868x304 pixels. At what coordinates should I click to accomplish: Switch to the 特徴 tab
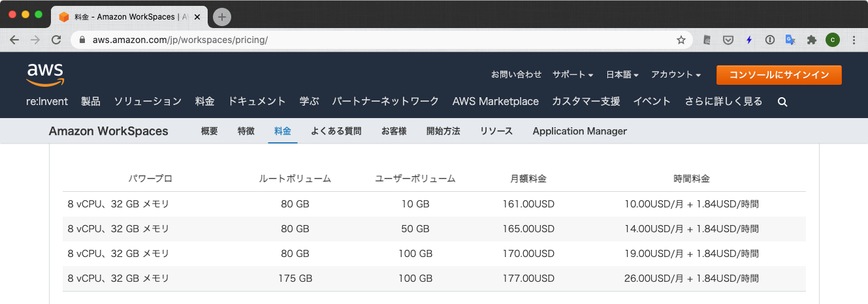pos(246,131)
